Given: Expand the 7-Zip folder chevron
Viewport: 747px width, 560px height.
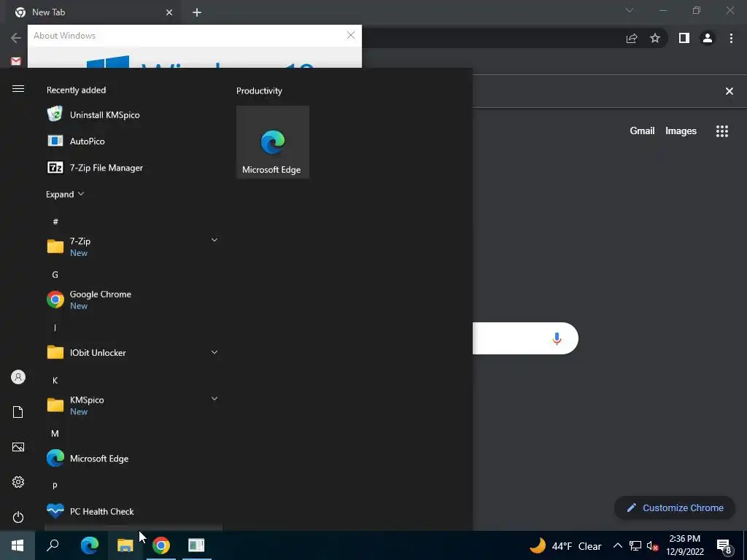Looking at the screenshot, I should [214, 240].
